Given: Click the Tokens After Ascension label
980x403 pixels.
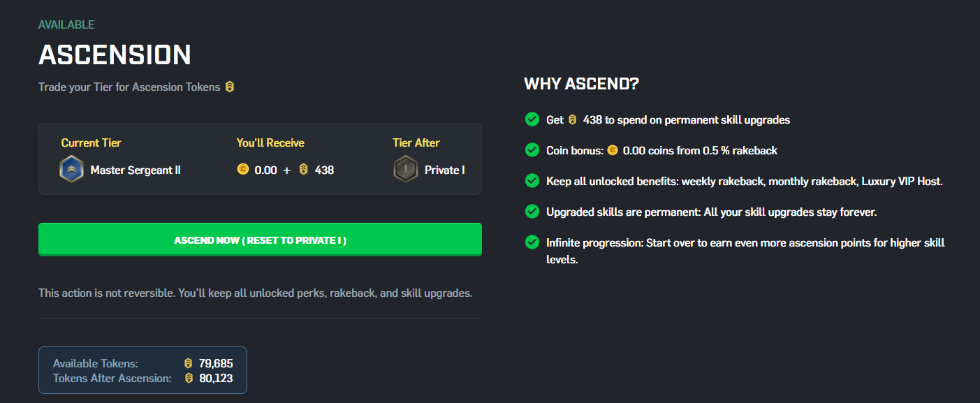Looking at the screenshot, I should (x=112, y=378).
